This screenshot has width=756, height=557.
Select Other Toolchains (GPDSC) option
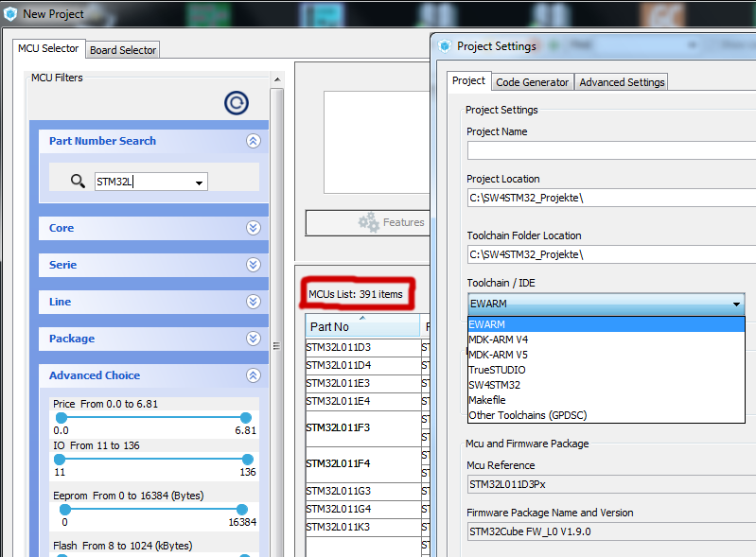(607, 415)
